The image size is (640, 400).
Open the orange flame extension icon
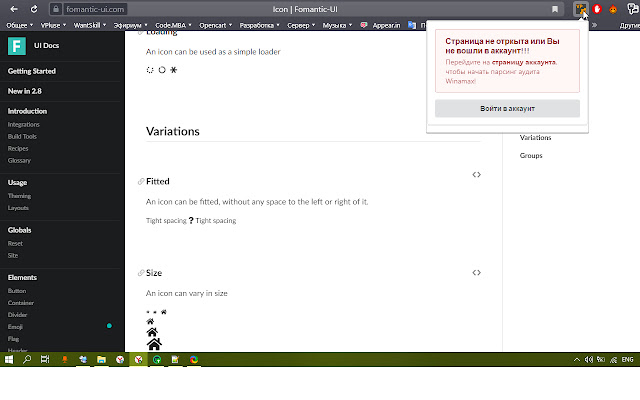click(613, 9)
